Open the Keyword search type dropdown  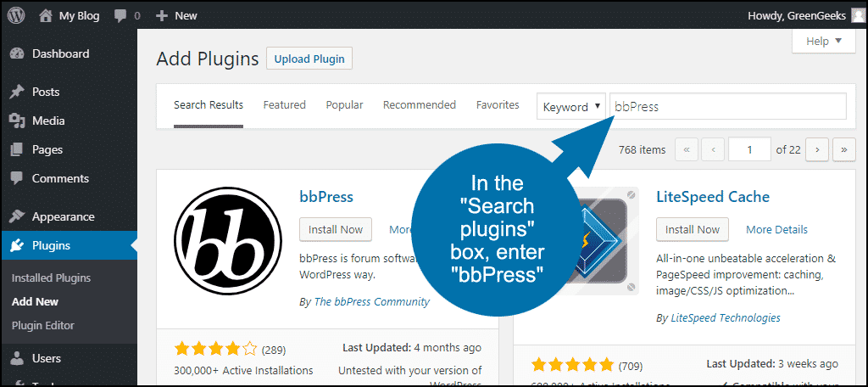[x=571, y=107]
